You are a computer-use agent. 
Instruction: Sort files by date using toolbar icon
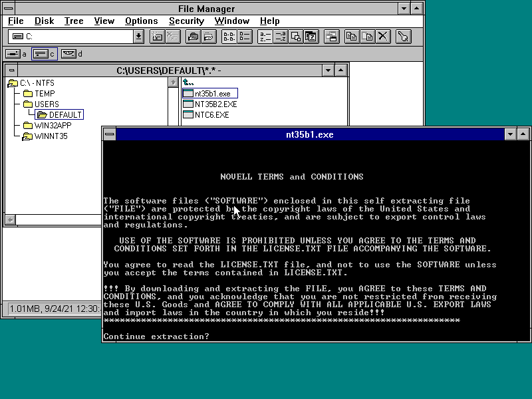click(x=311, y=37)
